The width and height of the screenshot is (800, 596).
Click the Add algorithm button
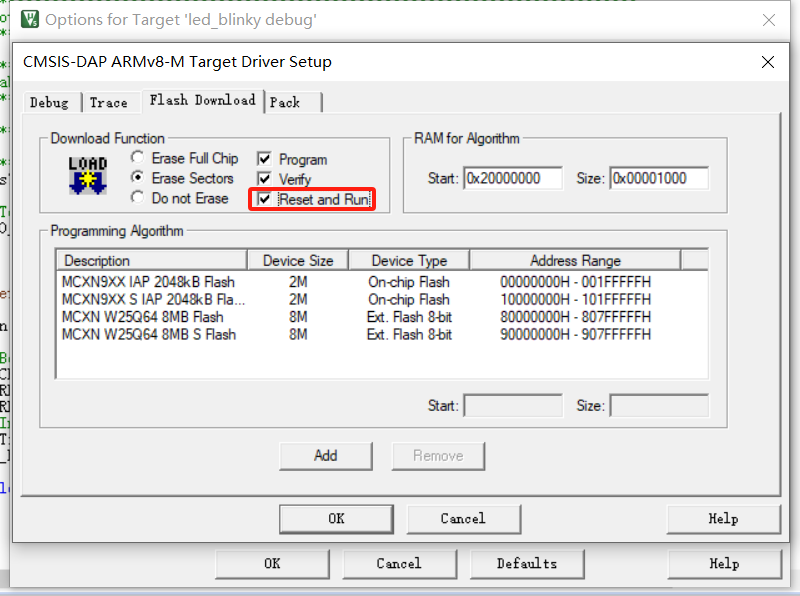click(326, 456)
